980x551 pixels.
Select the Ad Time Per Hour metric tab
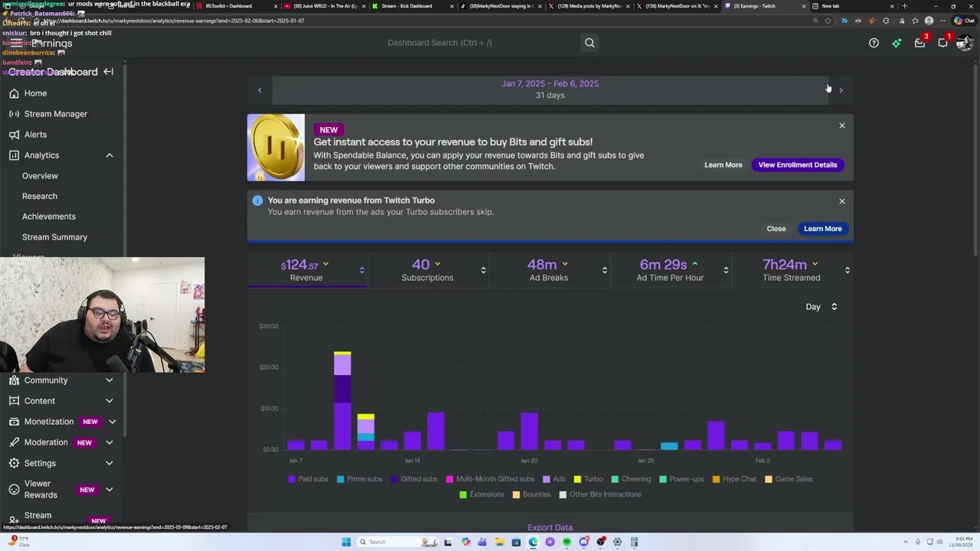pos(671,270)
